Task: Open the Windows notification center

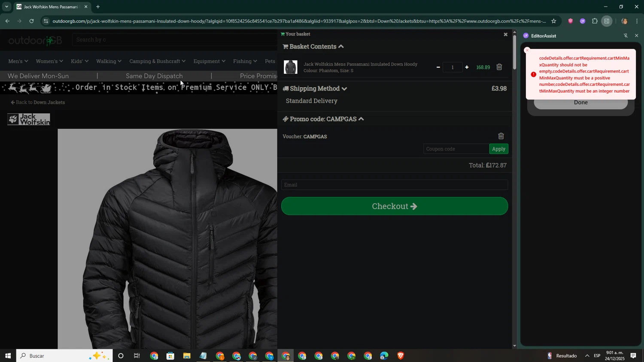Action: 633,356
